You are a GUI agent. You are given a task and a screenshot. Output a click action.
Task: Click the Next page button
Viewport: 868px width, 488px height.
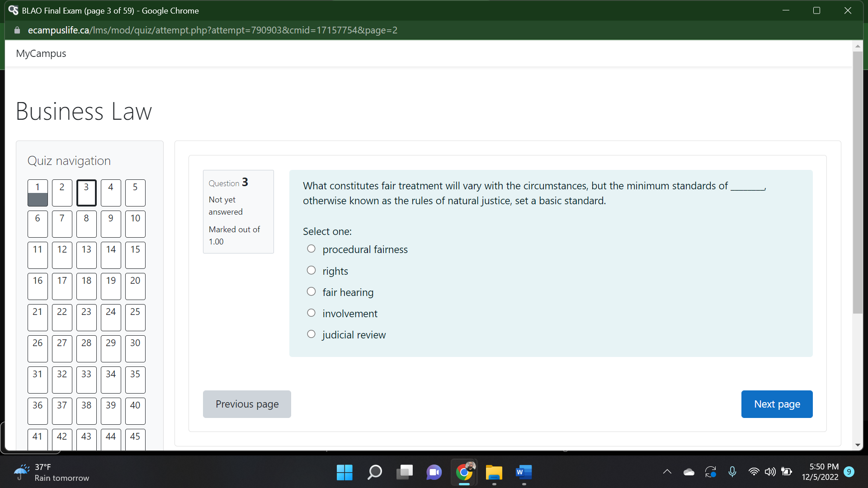[x=777, y=404]
